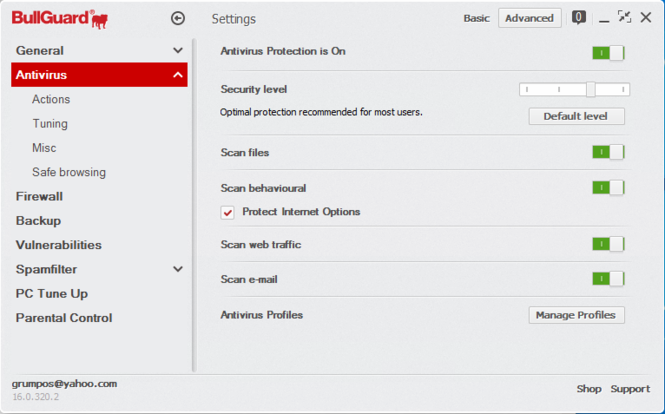This screenshot has height=414, width=665.
Task: Open the Support link
Action: [x=630, y=389]
